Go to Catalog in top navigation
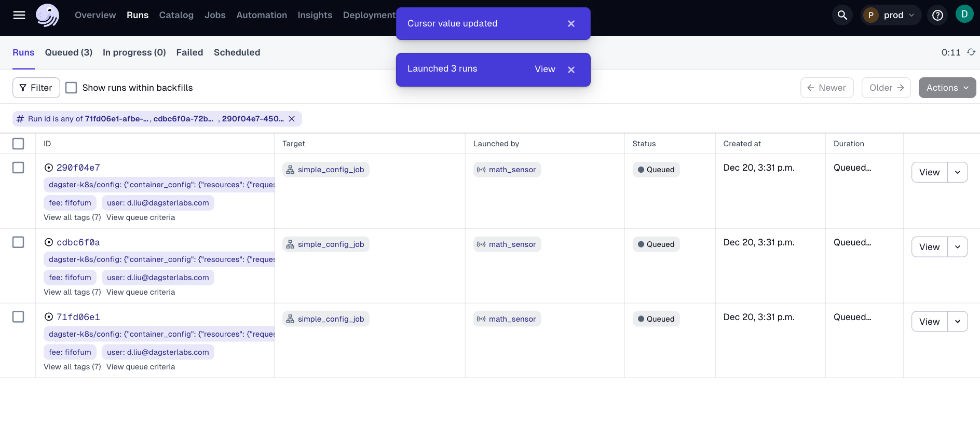 [176, 15]
